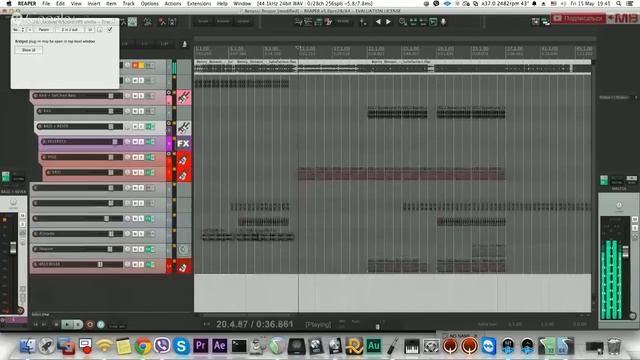
Task: Click the gear icon below left mixer strip
Action: click(20, 311)
